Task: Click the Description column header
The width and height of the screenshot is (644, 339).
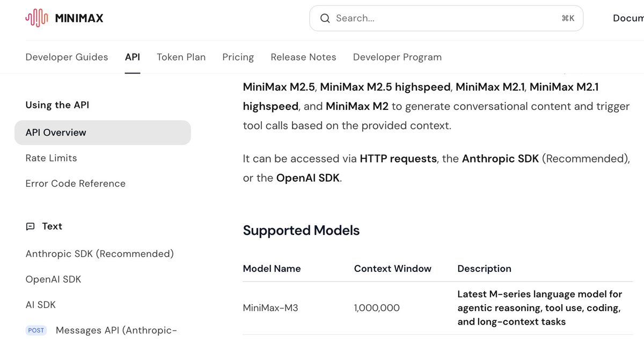Action: click(x=484, y=269)
